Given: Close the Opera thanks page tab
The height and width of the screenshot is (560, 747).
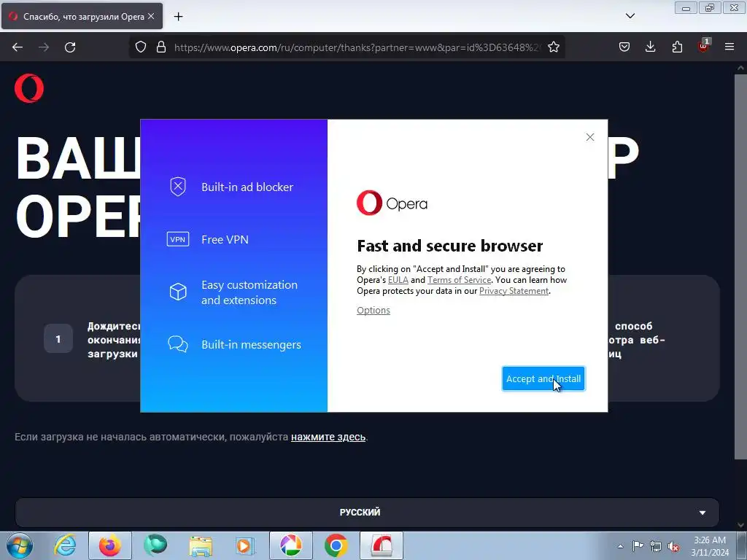Looking at the screenshot, I should click(151, 16).
